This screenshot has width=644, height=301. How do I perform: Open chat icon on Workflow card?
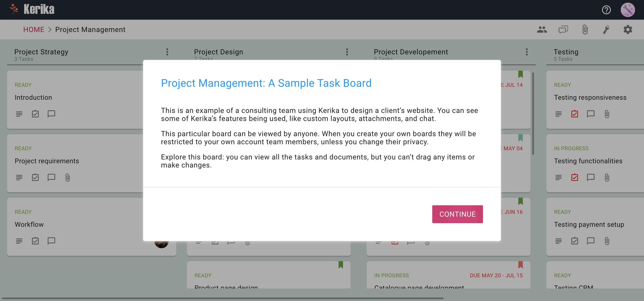[x=51, y=241]
